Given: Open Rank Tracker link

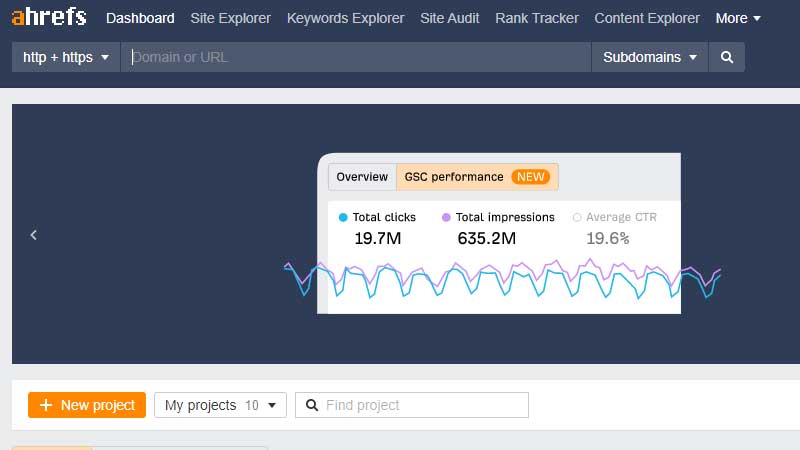Looking at the screenshot, I should [537, 18].
